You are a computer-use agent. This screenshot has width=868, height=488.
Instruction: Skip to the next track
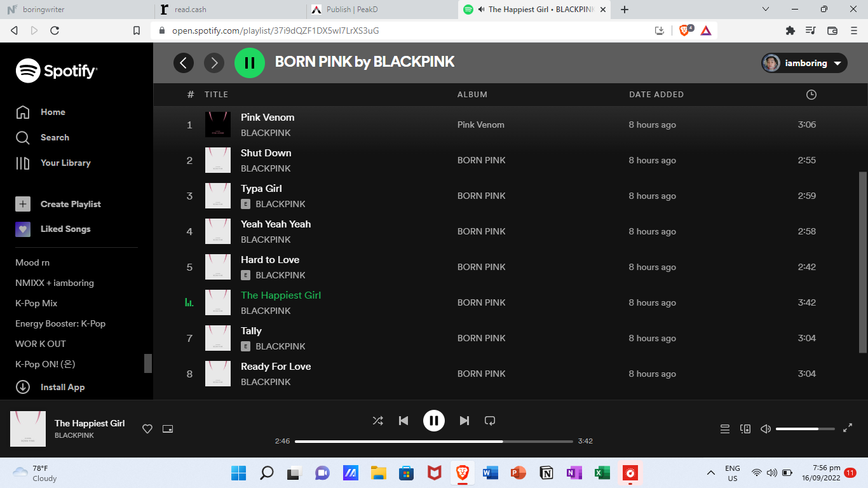click(x=465, y=421)
